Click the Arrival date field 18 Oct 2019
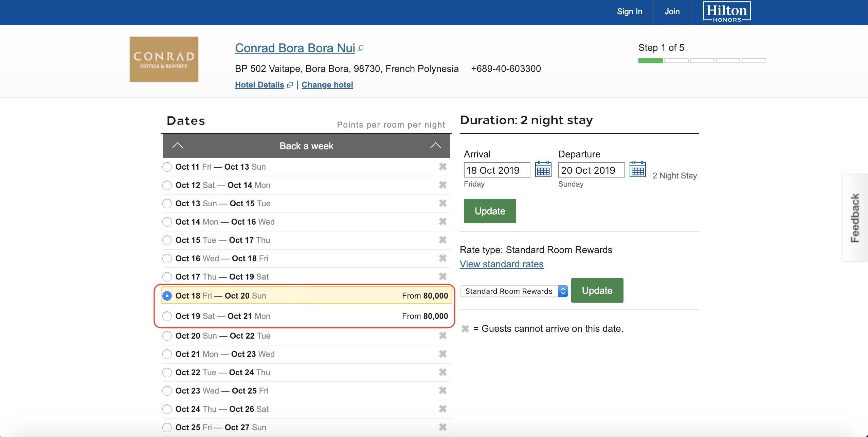868x437 pixels. pyautogui.click(x=497, y=170)
